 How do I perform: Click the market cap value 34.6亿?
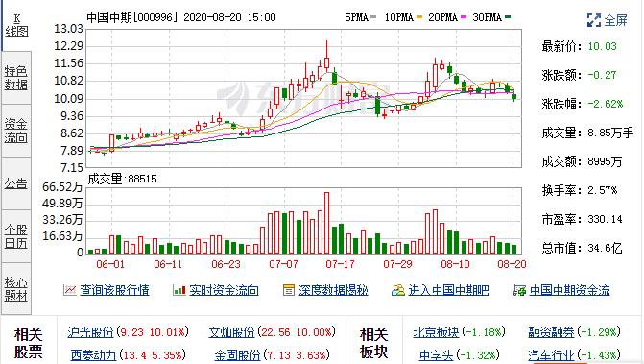(x=605, y=248)
